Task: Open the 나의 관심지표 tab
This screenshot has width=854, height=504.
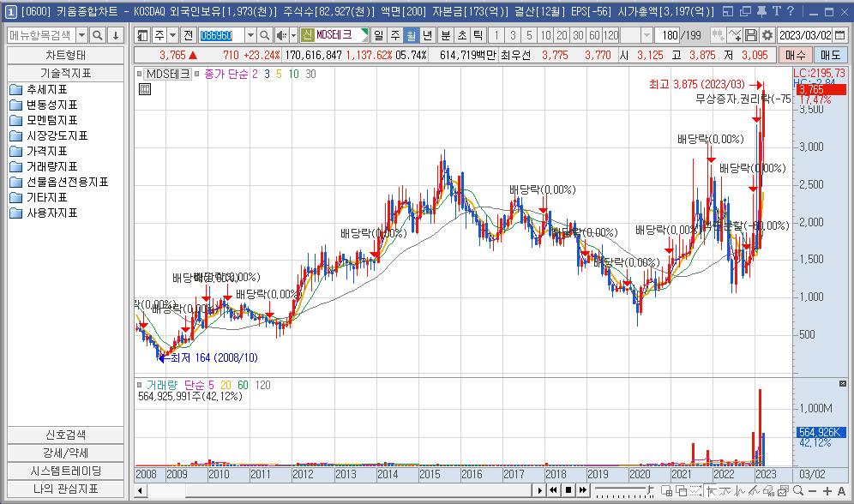Action: coord(65,489)
